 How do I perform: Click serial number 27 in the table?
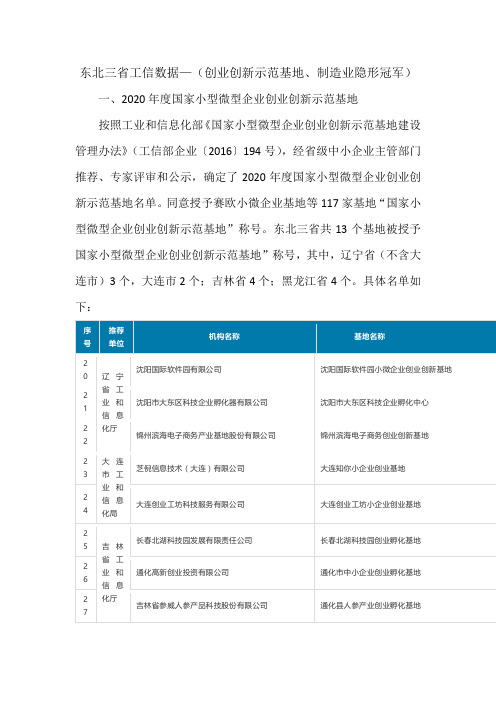click(x=86, y=605)
